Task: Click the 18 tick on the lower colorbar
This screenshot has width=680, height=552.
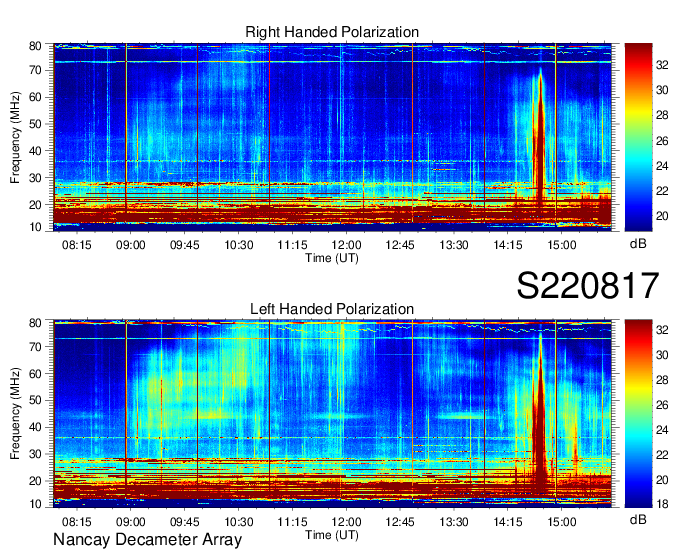Action: point(662,504)
